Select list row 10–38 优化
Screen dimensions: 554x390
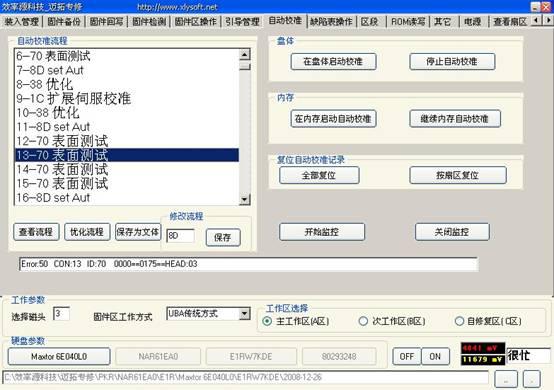[127, 113]
